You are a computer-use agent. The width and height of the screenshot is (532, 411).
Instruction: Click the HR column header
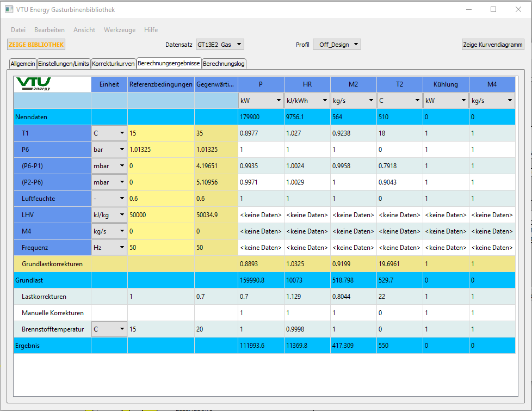[x=307, y=84]
